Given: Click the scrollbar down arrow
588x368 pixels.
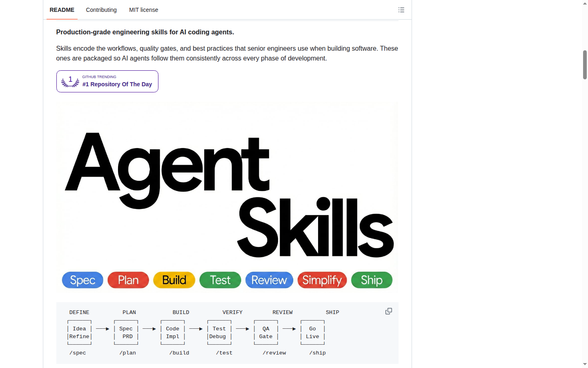Looking at the screenshot, I should 585,364.
